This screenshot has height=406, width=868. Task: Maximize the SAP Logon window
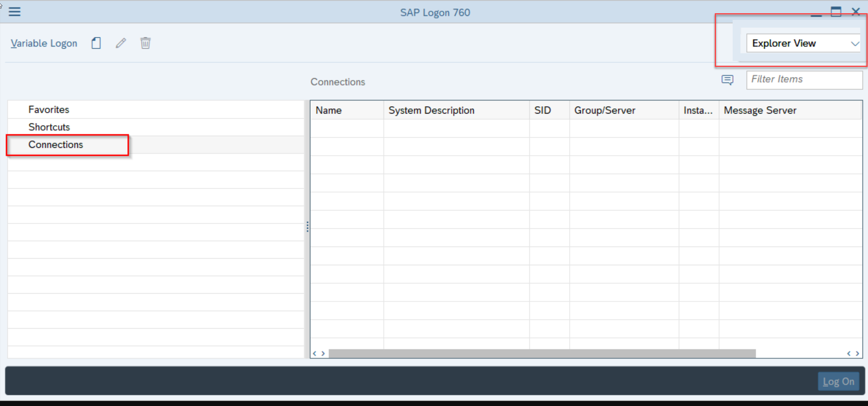[836, 12]
